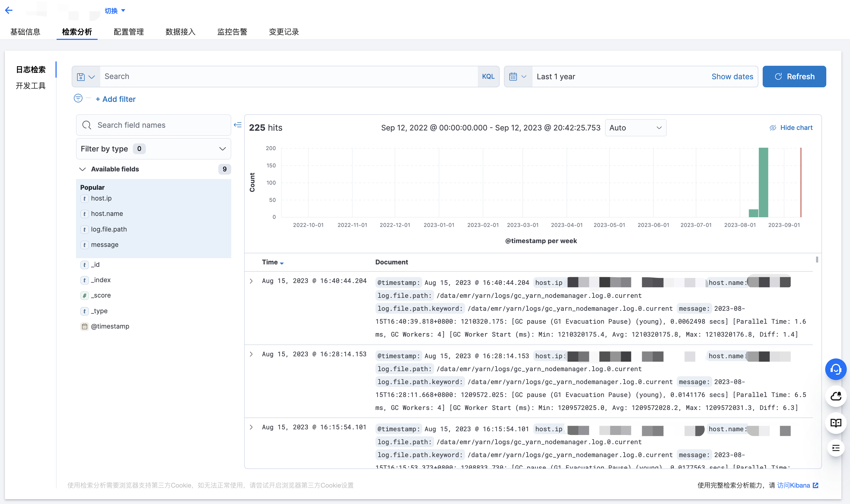
Task: Open the 访问Kibana link at bottom right
Action: (794, 485)
